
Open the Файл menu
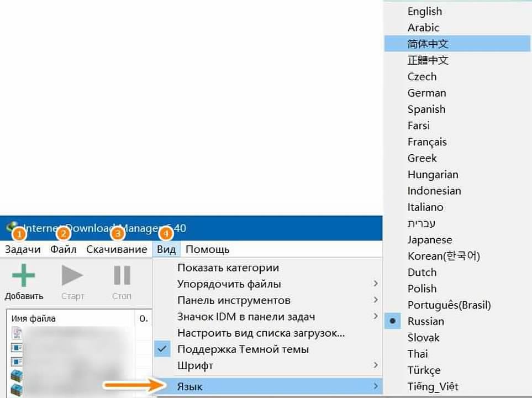64,249
